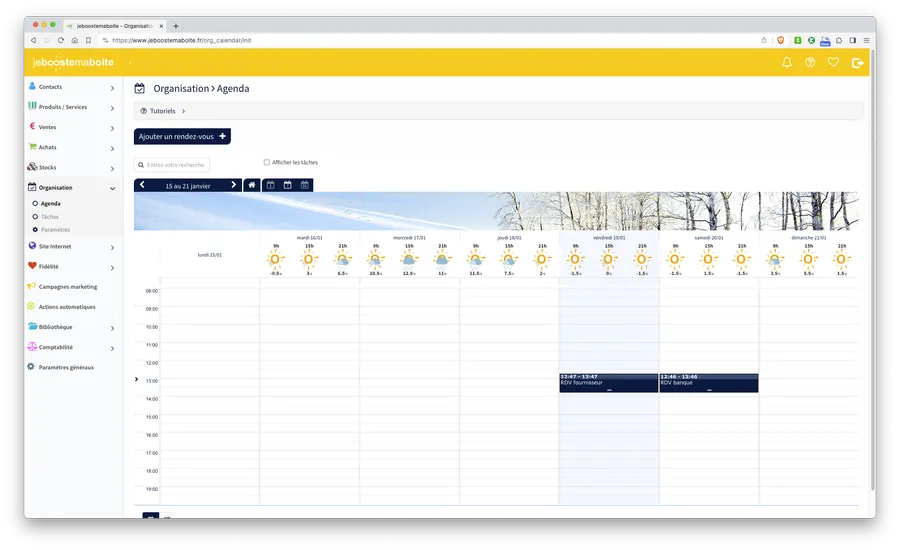Toggle browser sidebar panel icon

coord(853,40)
